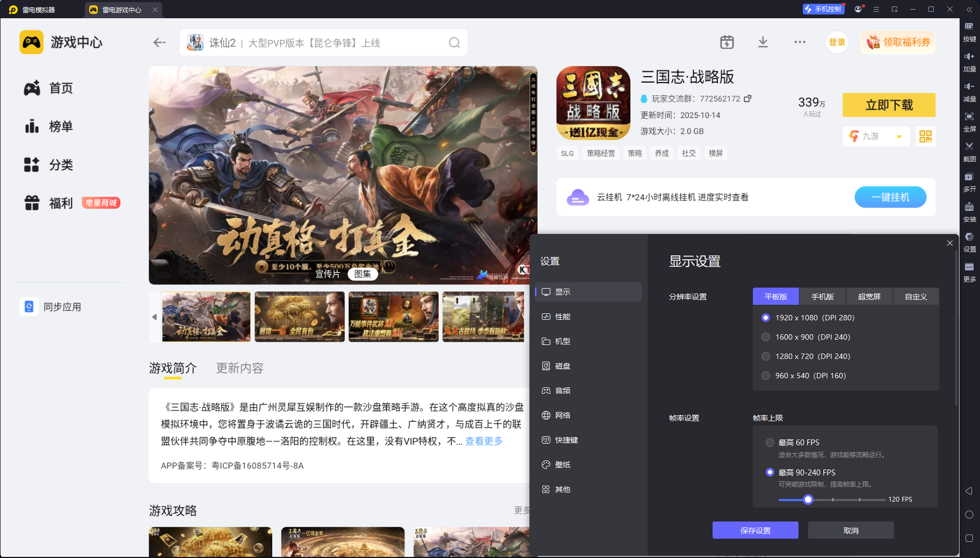This screenshot has height=558, width=980.
Task: Switch to 自定义 resolution tab
Action: (916, 297)
